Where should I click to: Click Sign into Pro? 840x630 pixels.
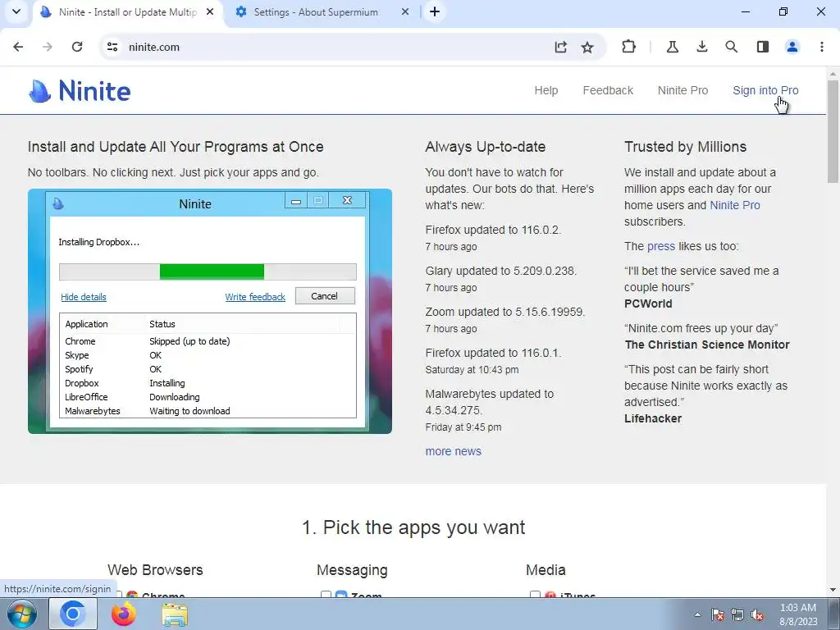pyautogui.click(x=765, y=90)
